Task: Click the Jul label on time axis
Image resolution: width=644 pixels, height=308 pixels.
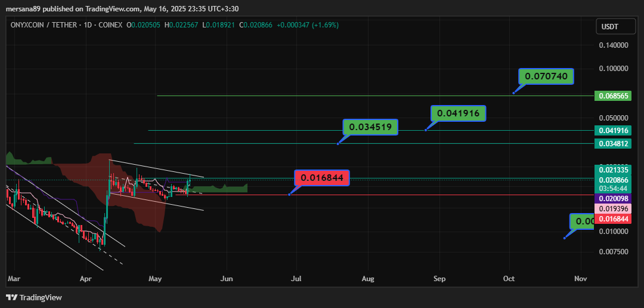Action: coord(296,279)
